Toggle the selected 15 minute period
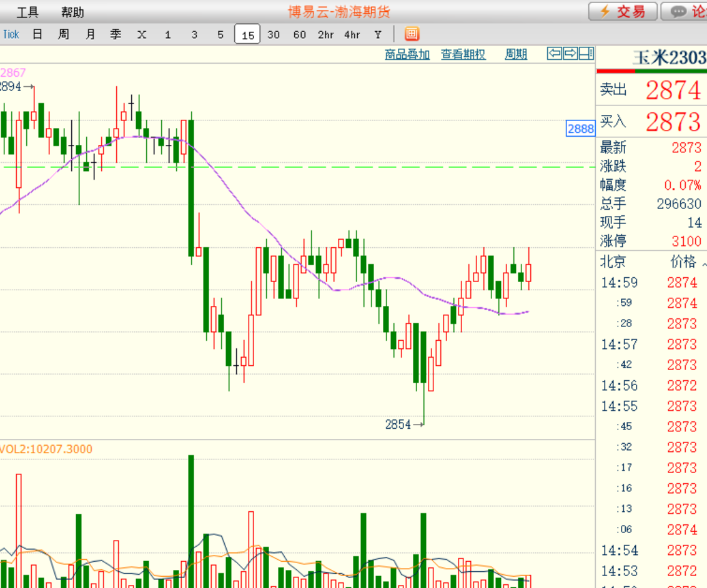The image size is (707, 588). click(x=247, y=34)
